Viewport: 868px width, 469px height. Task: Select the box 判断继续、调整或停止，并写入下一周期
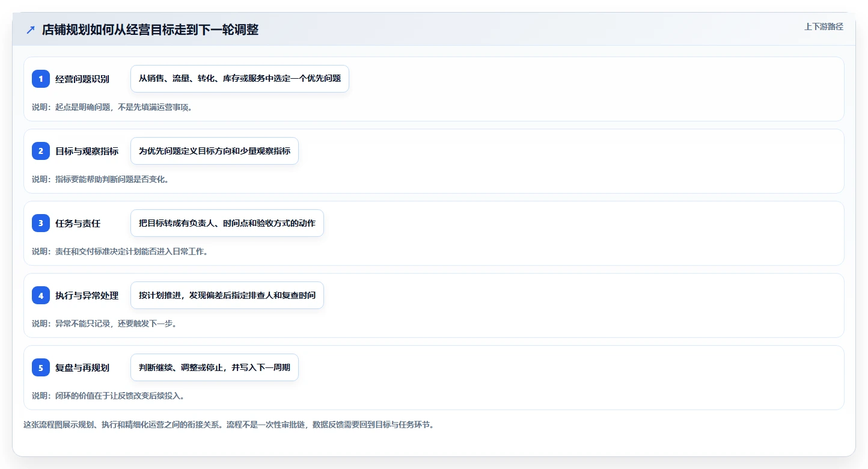[215, 367]
